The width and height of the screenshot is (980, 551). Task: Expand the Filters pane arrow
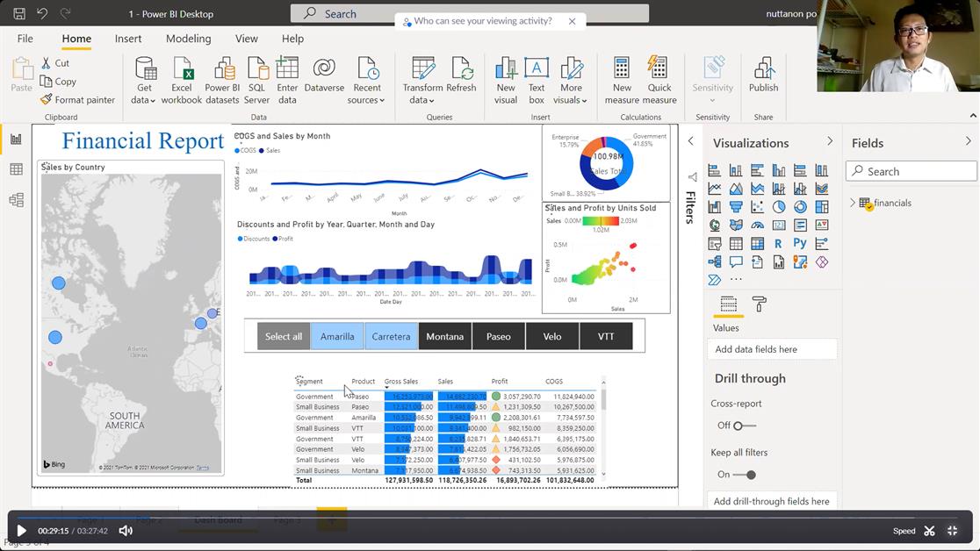(x=690, y=141)
